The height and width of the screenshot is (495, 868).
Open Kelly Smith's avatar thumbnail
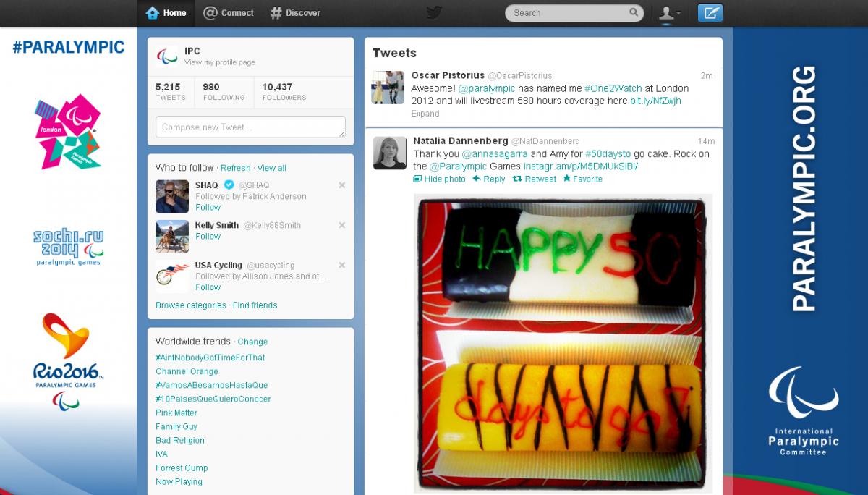172,236
